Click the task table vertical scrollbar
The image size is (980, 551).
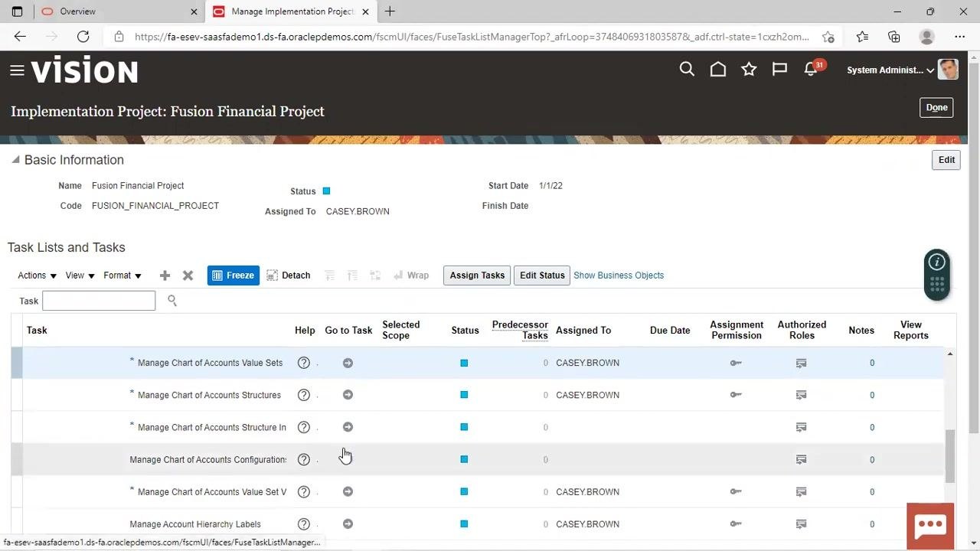click(950, 456)
